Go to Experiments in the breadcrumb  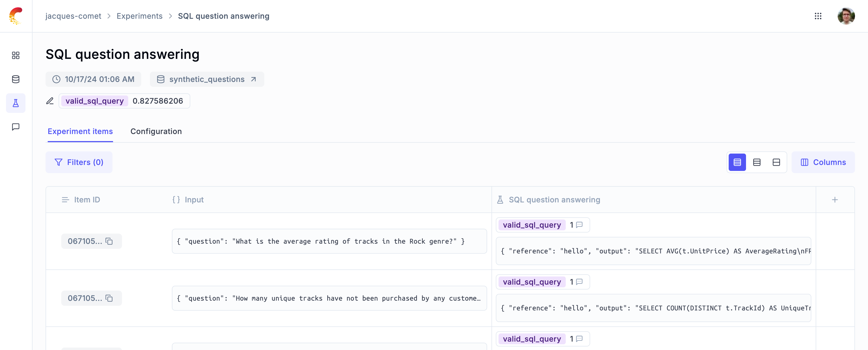point(139,16)
